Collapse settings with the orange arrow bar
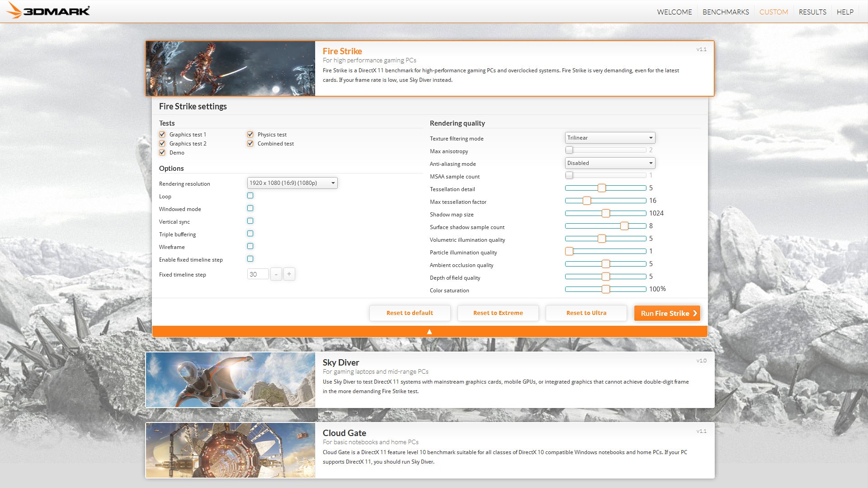This screenshot has width=868, height=488. (x=429, y=332)
